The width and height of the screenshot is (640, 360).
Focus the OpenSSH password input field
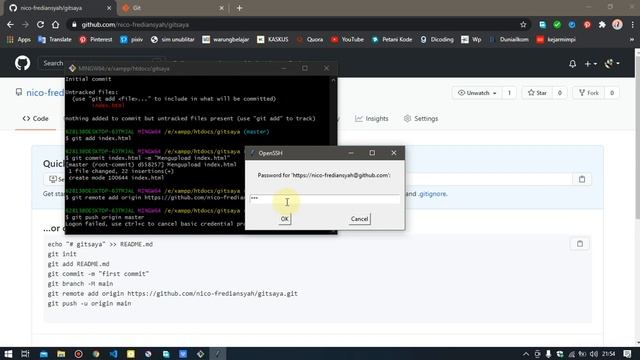[325, 198]
